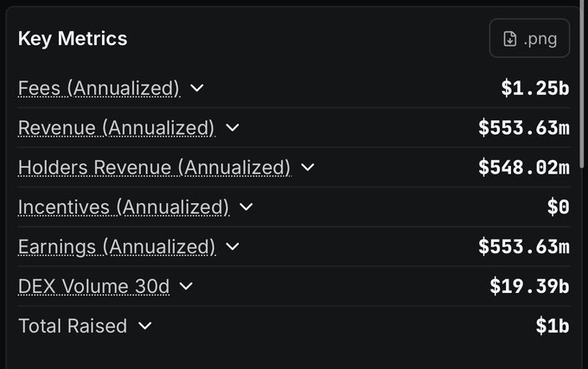The width and height of the screenshot is (588, 369).
Task: Expand the DEX Volume 30d chevron
Action: 186,286
